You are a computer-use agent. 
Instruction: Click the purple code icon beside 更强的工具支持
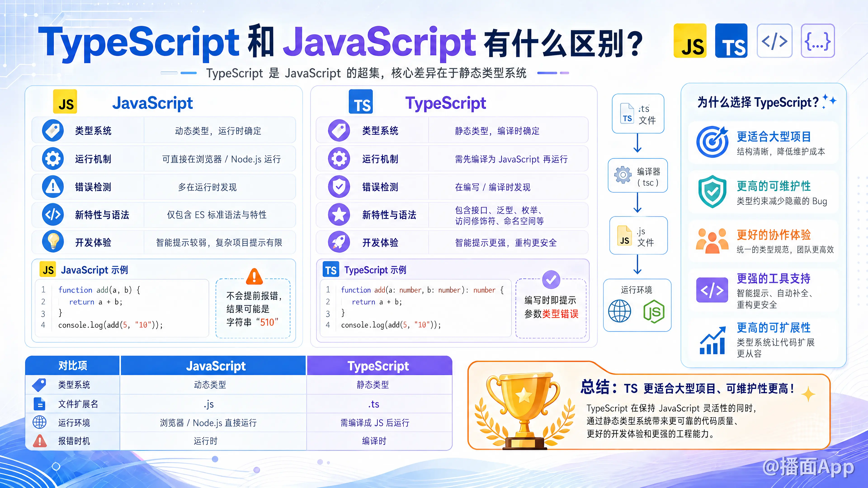[712, 290]
